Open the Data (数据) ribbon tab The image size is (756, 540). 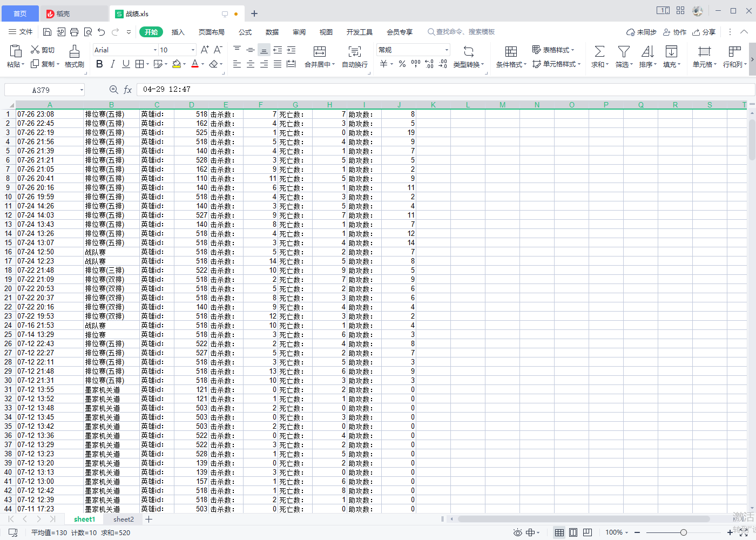click(272, 32)
